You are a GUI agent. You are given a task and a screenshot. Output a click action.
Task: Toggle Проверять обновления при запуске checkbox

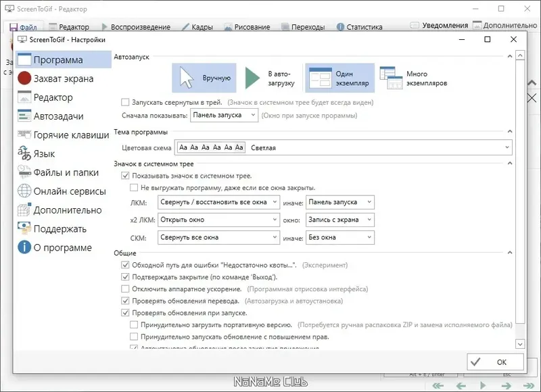[x=125, y=313]
